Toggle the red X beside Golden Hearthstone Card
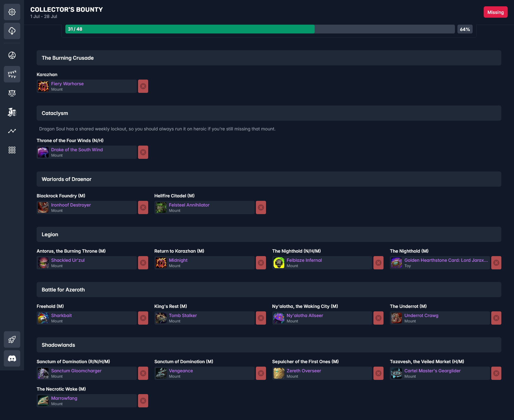Image resolution: width=514 pixels, height=420 pixels. (x=496, y=263)
